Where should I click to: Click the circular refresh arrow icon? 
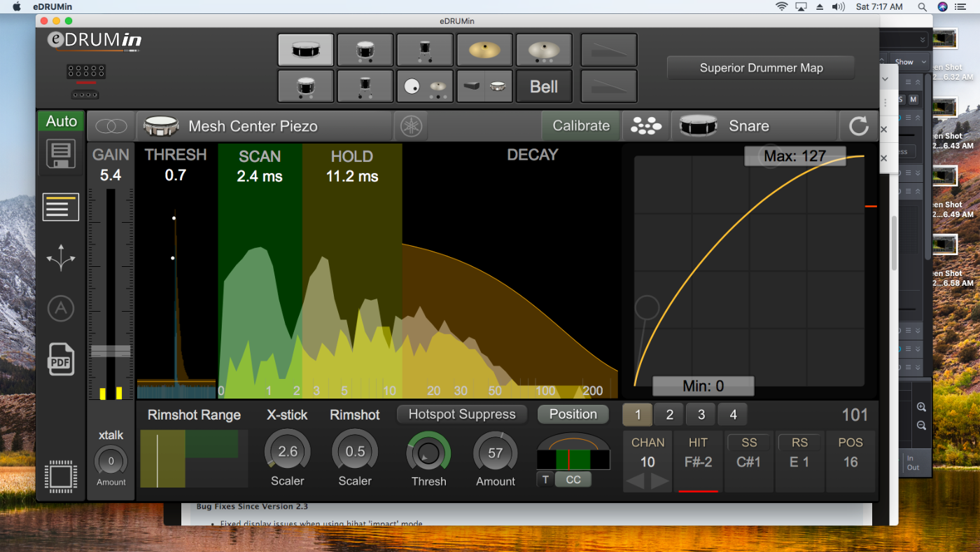click(x=858, y=126)
